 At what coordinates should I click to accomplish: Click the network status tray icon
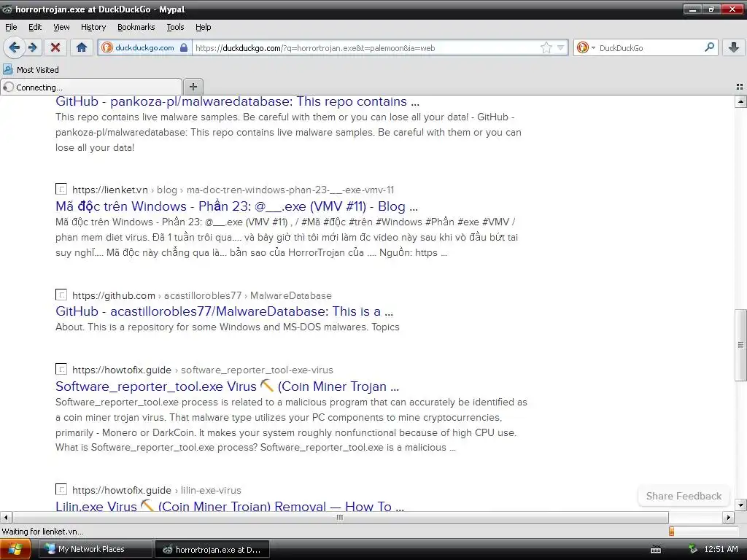693,549
